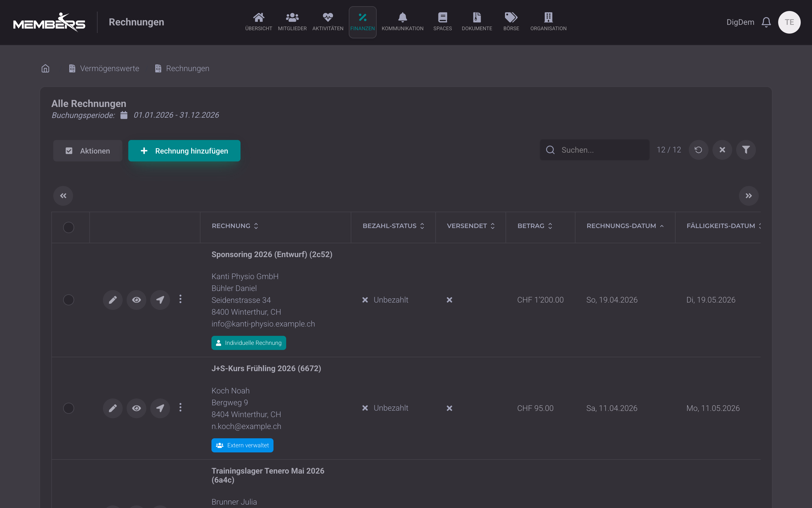Select the Sponsoring 2026 row checkbox

69,300
